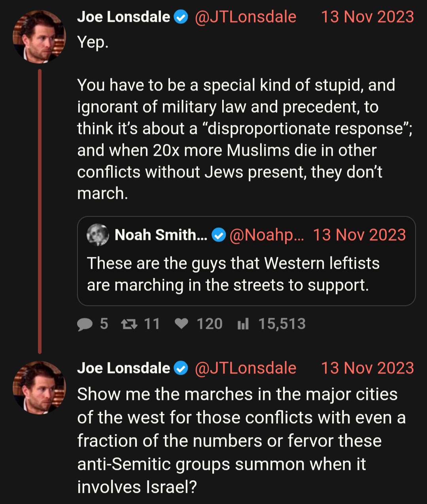The image size is (427, 504).
Task: View analytics via the bar-chart views icon
Action: point(243,325)
